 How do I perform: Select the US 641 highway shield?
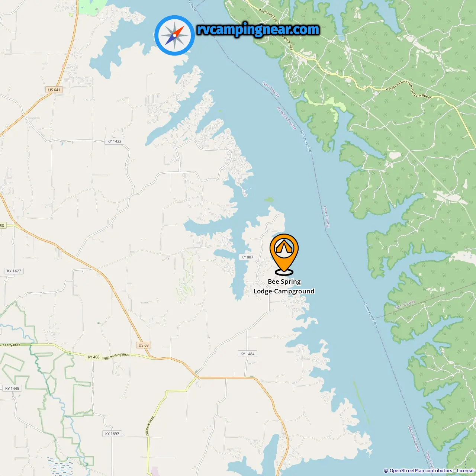pyautogui.click(x=54, y=90)
